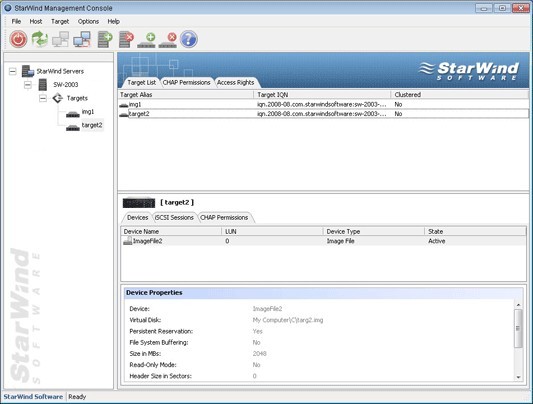Click the grayed-out connect host icon
The width and height of the screenshot is (533, 404).
[x=61, y=39]
